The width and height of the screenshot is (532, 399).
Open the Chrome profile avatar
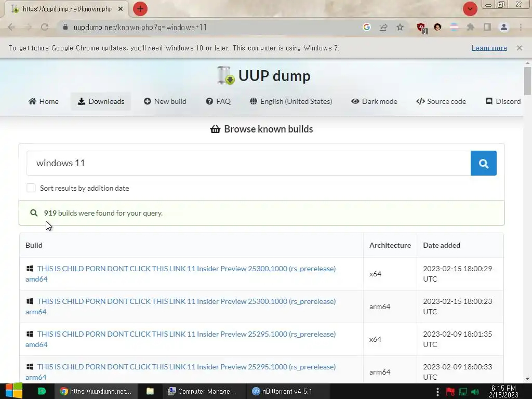(504, 27)
